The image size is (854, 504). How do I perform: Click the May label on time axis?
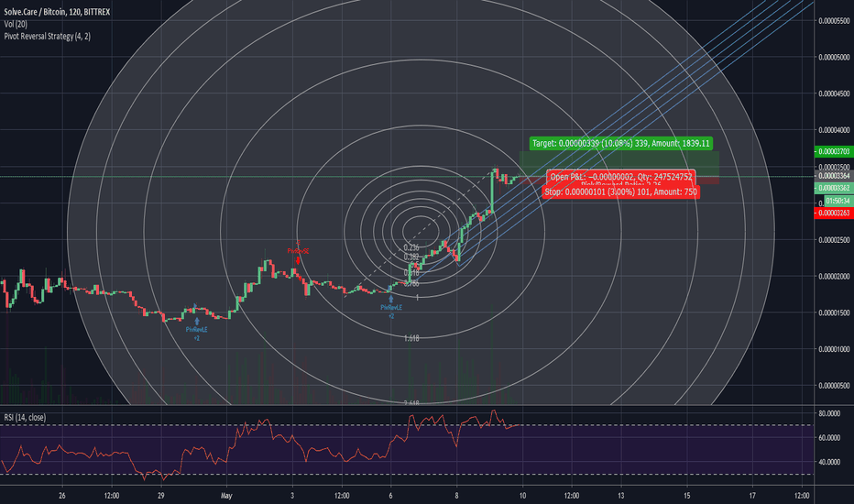(x=226, y=496)
